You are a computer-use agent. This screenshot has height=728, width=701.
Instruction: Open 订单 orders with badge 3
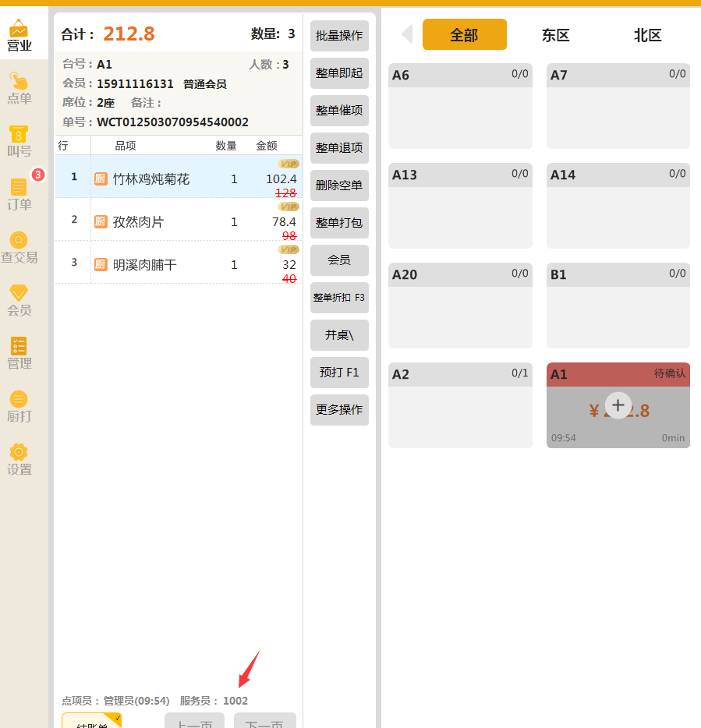click(19, 195)
